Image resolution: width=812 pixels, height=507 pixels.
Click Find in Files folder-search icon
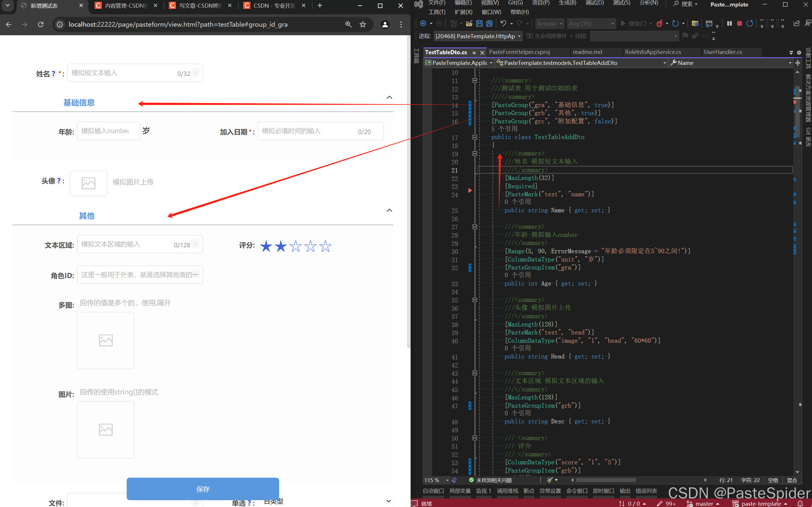point(695,23)
